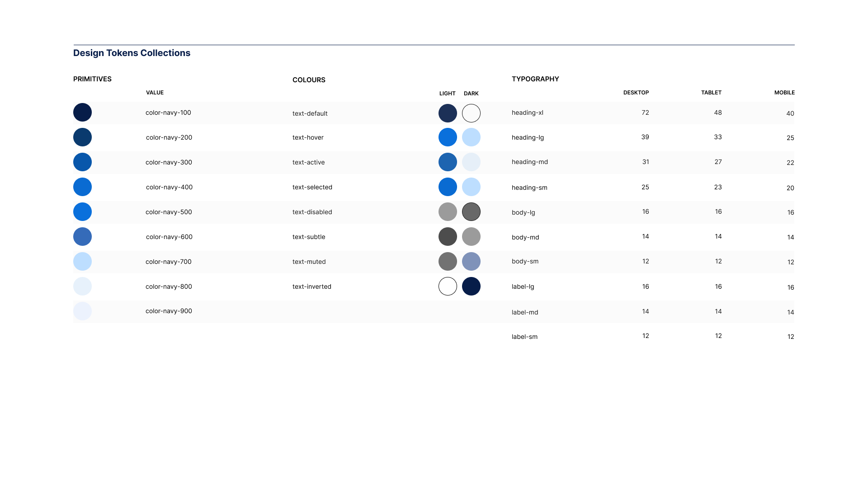Click the label-sm typography token
The image size is (868, 488).
pos(524,337)
